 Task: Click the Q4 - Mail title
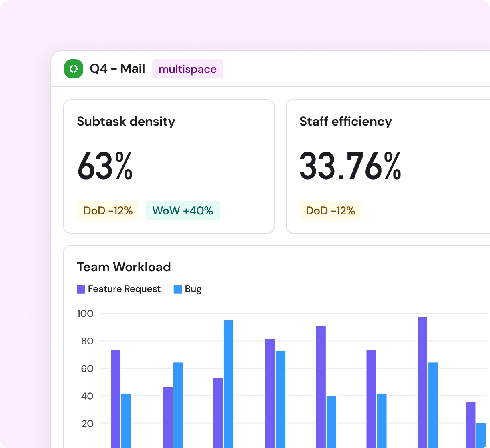coord(117,69)
